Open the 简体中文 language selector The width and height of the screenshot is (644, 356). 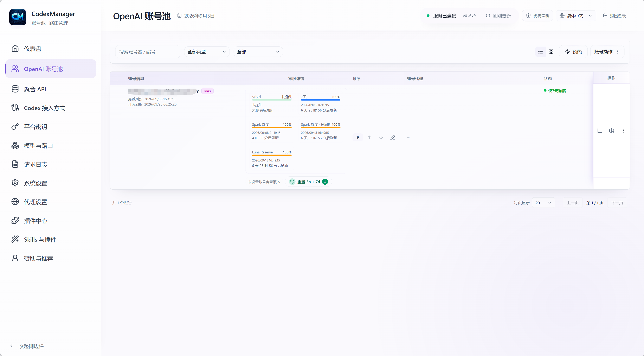pyautogui.click(x=576, y=15)
